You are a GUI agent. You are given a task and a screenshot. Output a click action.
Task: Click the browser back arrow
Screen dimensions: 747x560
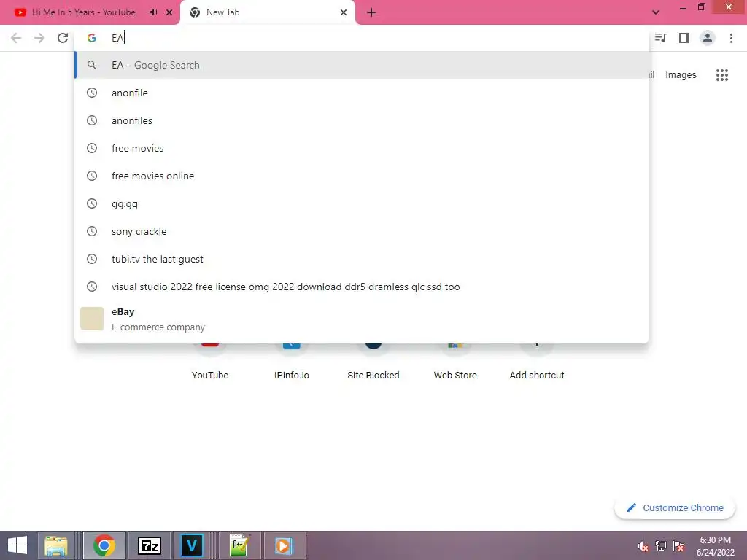[x=16, y=38]
